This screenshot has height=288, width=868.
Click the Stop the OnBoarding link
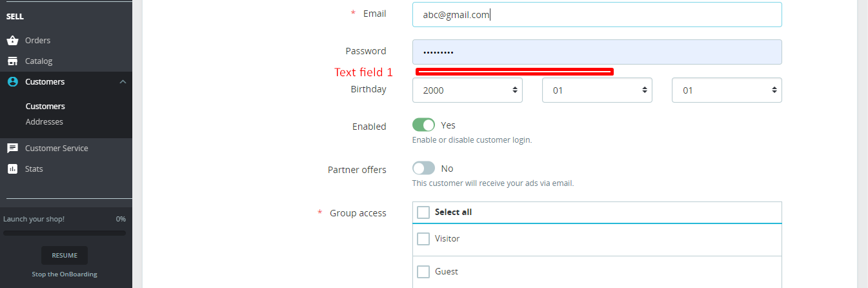coord(65,274)
